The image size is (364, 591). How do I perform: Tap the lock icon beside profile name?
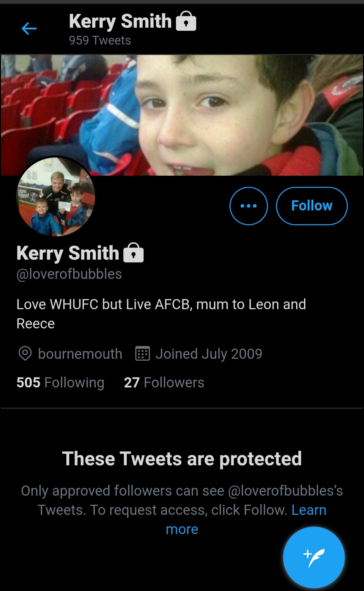point(133,253)
